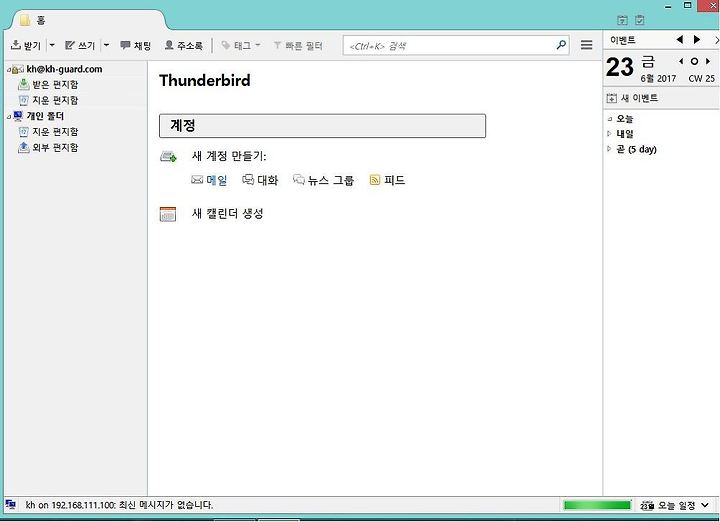Viewport: 720px width, 522px height.
Task: Open 받은 편지함 inbox folder
Action: [x=55, y=85]
